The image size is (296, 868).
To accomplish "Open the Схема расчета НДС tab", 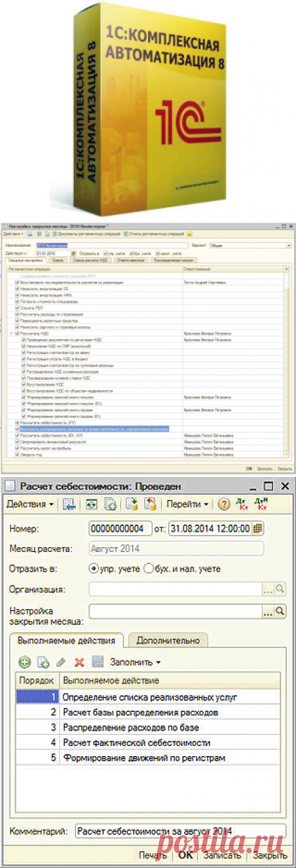I will (x=89, y=260).
